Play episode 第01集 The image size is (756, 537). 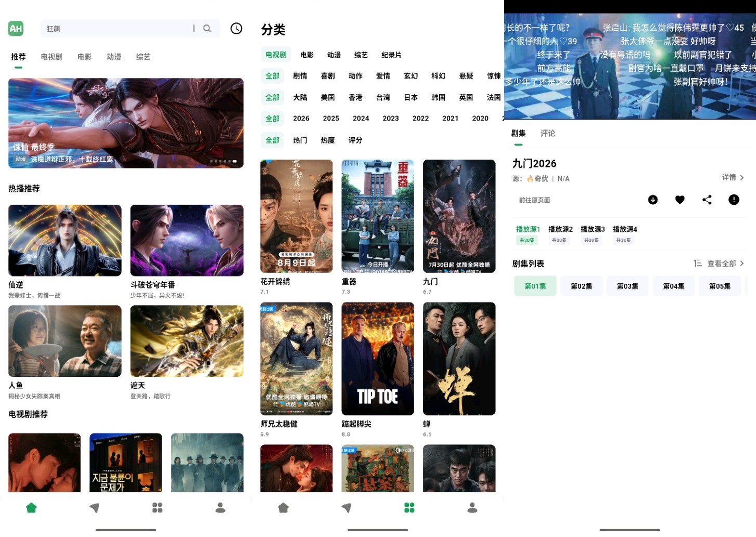click(x=535, y=286)
